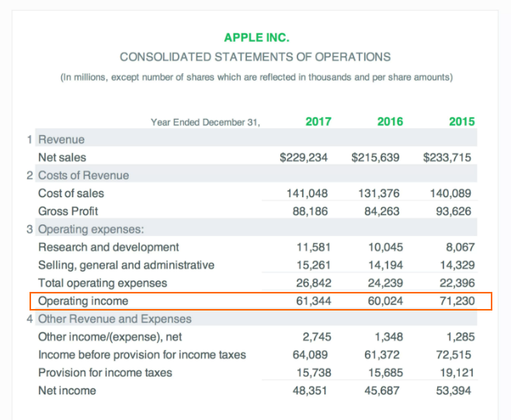The width and height of the screenshot is (511, 420).
Task: Select Cost of sales value 141,048
Action: click(307, 193)
